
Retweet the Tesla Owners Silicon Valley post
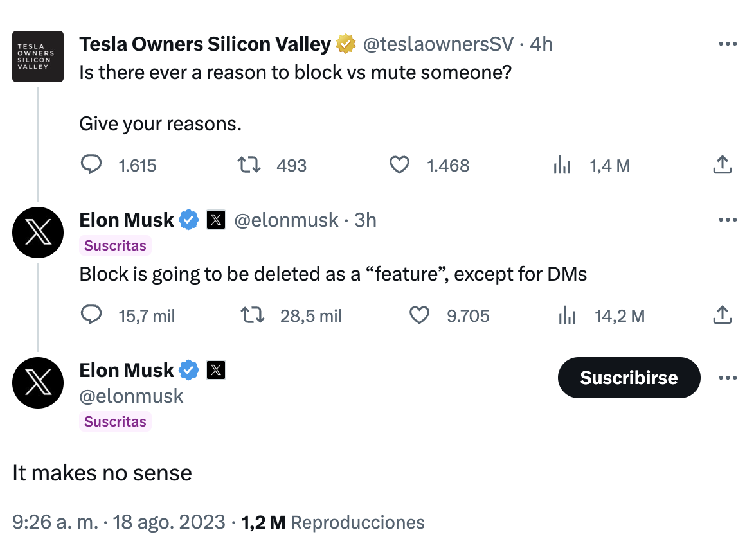coord(249,165)
